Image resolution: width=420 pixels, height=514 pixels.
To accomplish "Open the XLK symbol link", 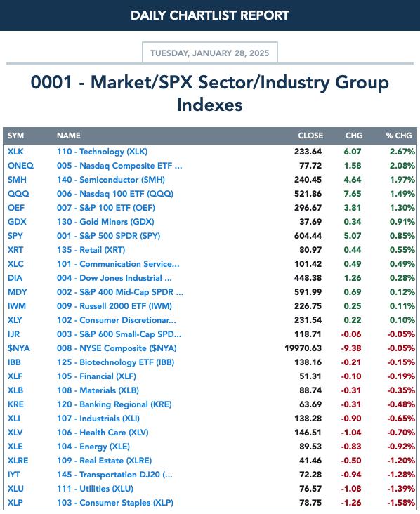I will coord(15,152).
